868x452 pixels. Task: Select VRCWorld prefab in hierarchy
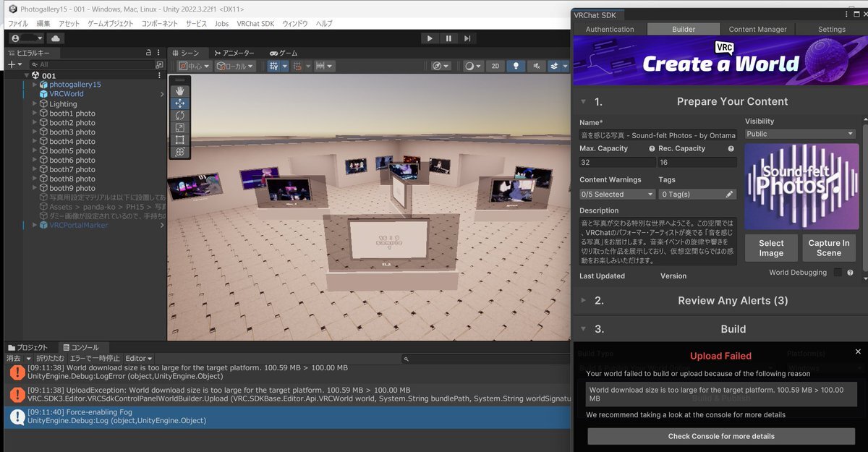[x=66, y=94]
